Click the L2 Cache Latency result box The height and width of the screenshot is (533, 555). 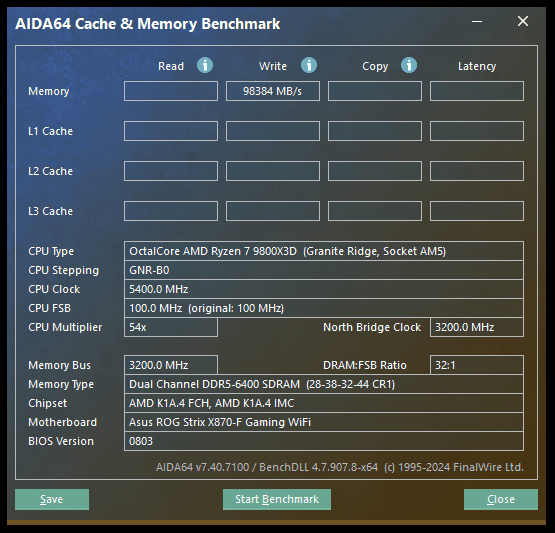(477, 171)
